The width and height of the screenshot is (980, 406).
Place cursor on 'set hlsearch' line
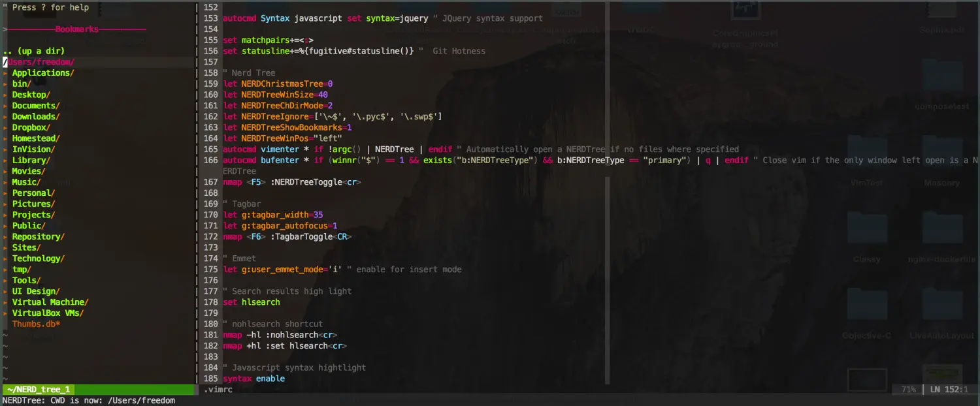252,302
